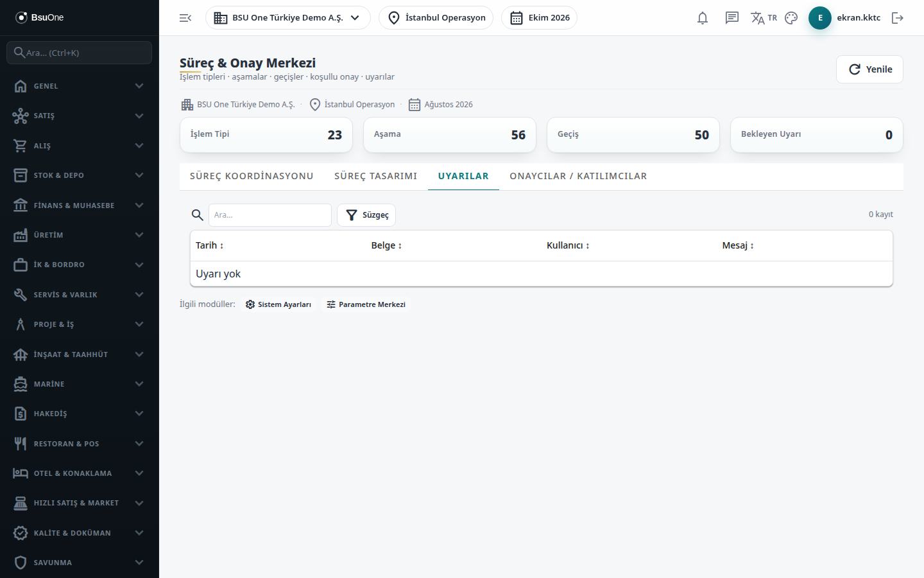The image size is (924, 578).
Task: Open the Ekim 2026 period picker
Action: tap(540, 18)
